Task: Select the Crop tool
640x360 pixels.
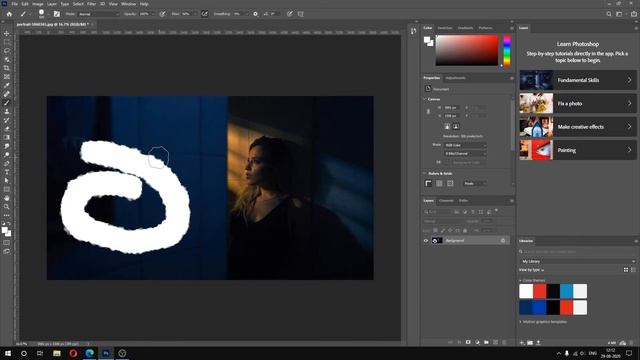Action: pyautogui.click(x=7, y=68)
